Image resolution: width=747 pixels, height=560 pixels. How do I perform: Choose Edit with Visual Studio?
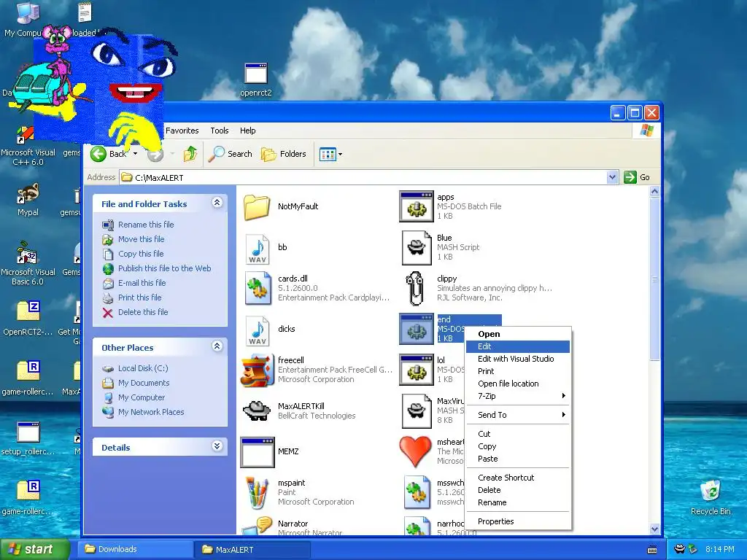(x=518, y=359)
